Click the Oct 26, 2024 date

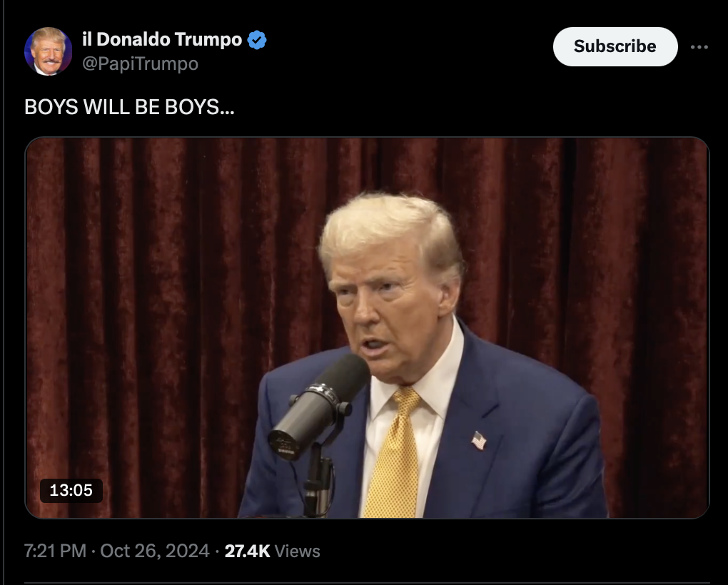155,551
